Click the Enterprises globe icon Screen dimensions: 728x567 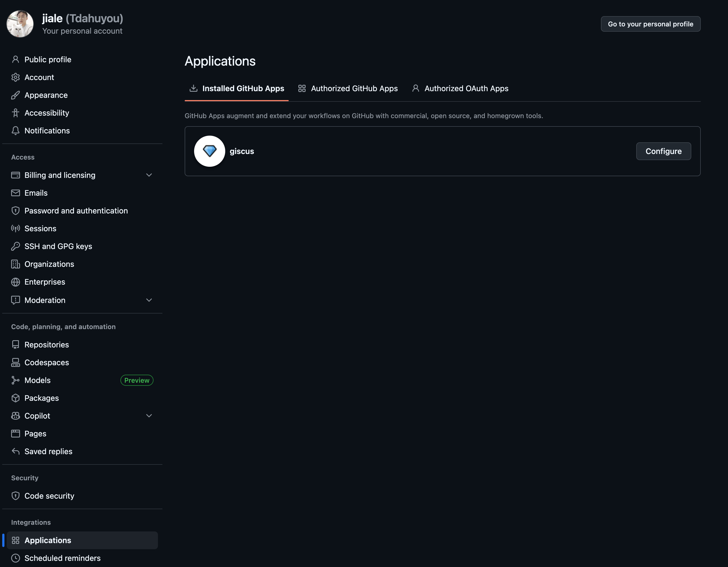[15, 282]
